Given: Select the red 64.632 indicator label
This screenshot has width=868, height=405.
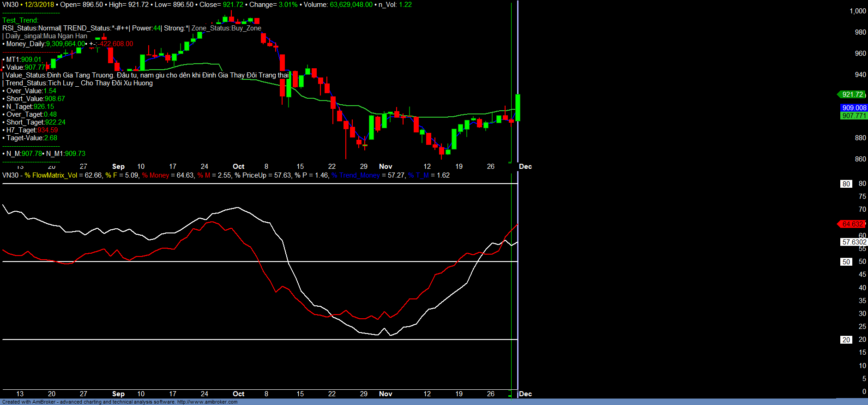Looking at the screenshot, I should click(852, 224).
